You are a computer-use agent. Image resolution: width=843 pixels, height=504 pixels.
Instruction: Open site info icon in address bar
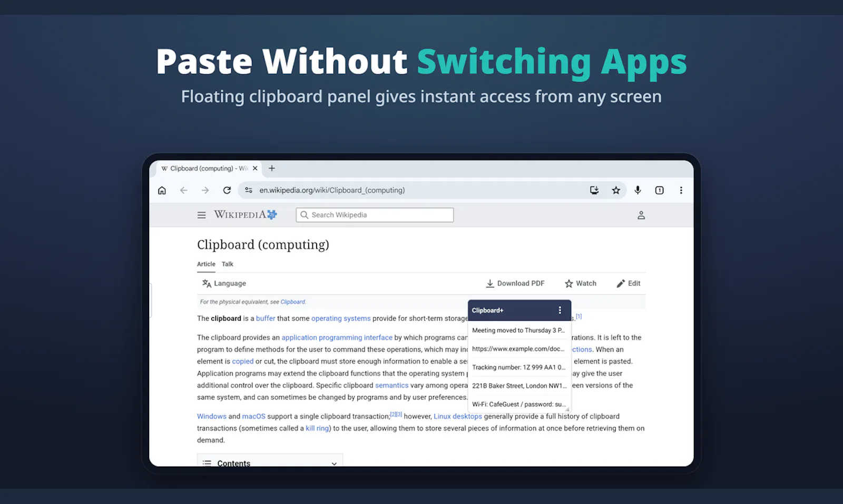tap(248, 190)
